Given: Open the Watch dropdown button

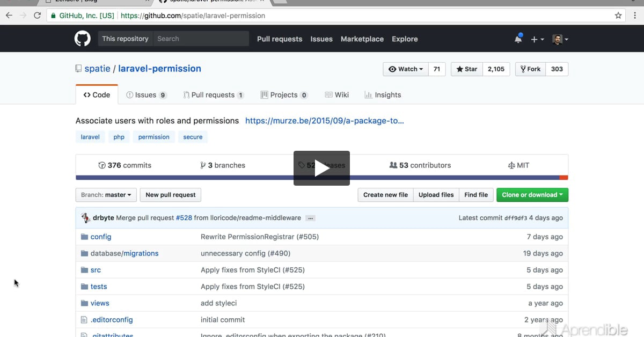Looking at the screenshot, I should point(406,69).
